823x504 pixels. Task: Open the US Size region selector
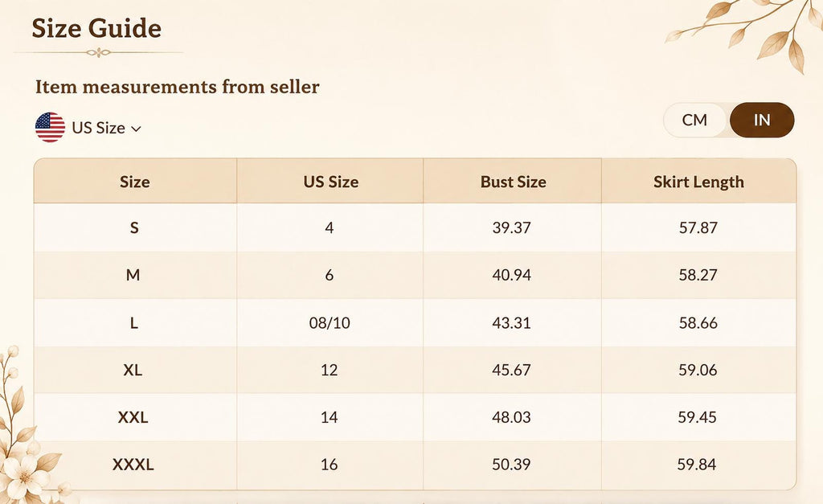[88, 128]
